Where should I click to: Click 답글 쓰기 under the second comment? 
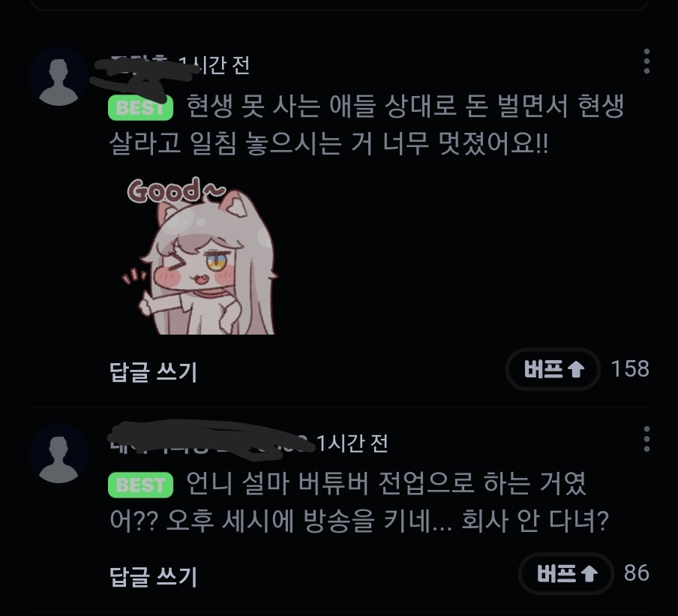click(x=153, y=576)
